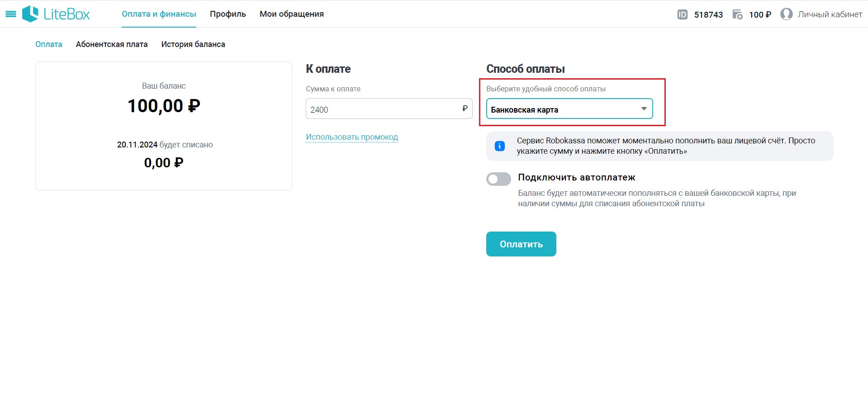Click the ID badge icon
The width and height of the screenshot is (868, 412).
click(x=682, y=14)
